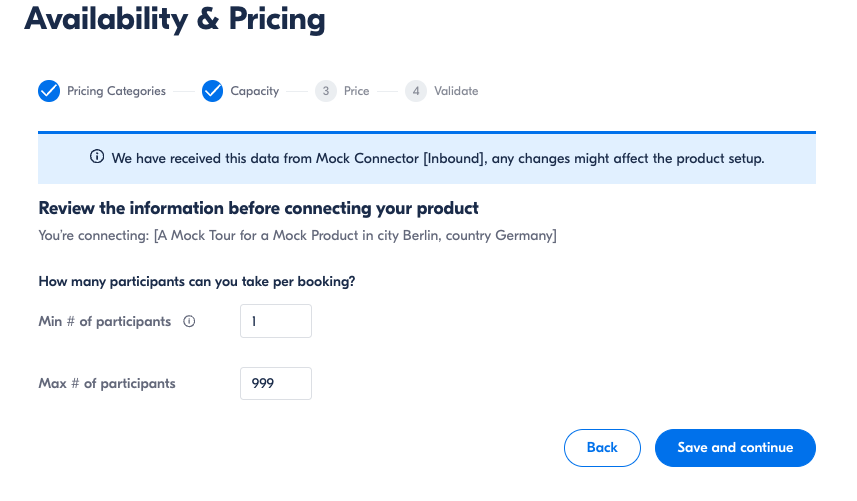Click the Pricing Categories checkmark icon
857x501 pixels.
point(49,91)
